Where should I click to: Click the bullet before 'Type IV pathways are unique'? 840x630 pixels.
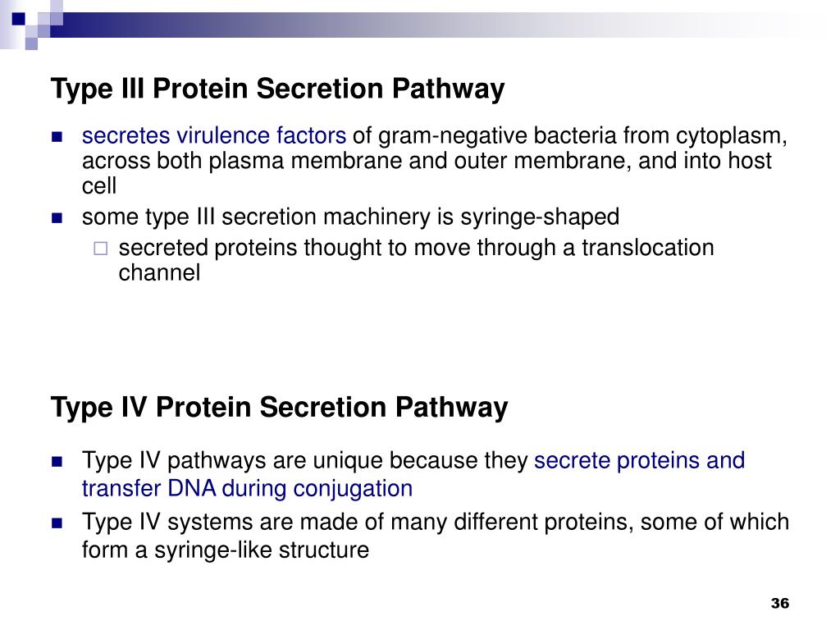tap(57, 461)
